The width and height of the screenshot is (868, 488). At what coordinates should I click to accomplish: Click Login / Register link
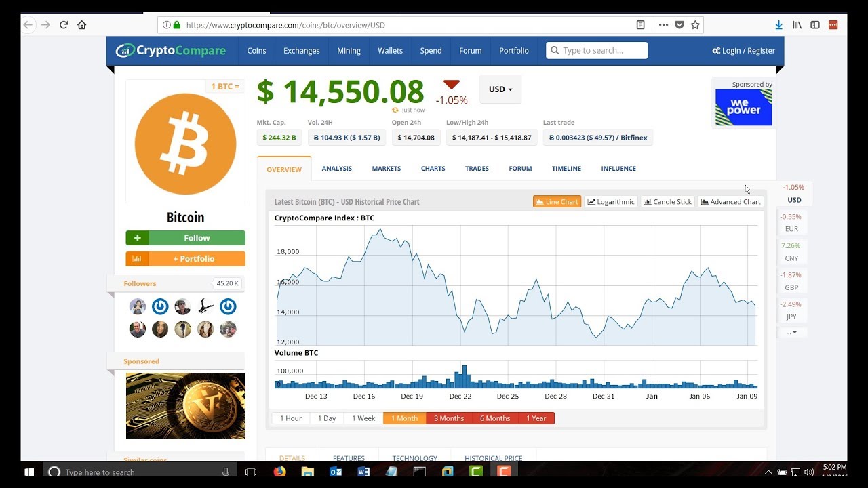tap(744, 50)
